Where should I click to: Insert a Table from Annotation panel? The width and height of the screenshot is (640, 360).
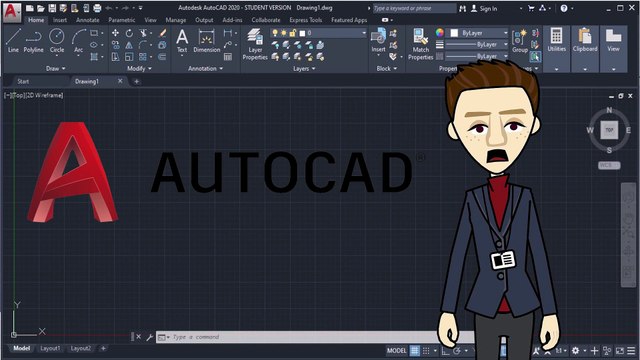pos(228,57)
